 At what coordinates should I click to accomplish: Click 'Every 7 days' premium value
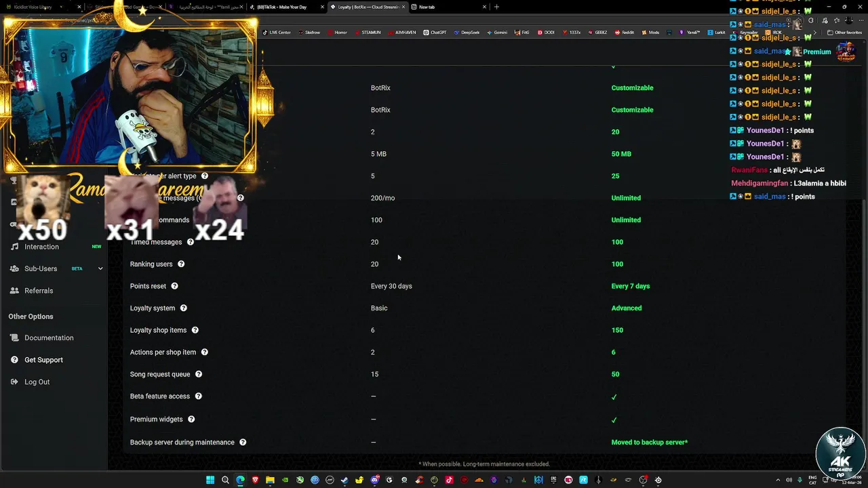pos(630,286)
